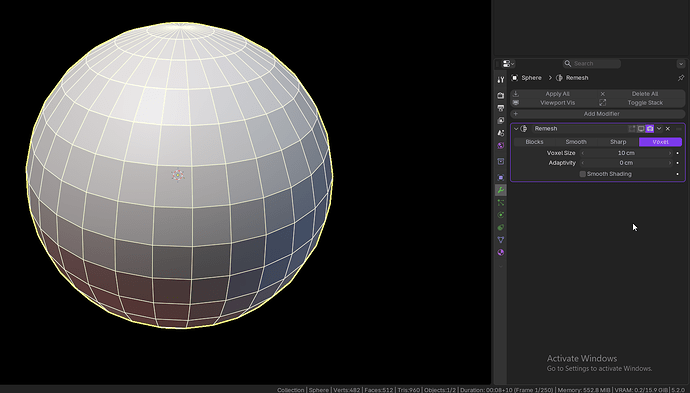Viewport: 690px width, 393px height.
Task: Switch Remesh mode to Sharp
Action: point(618,142)
